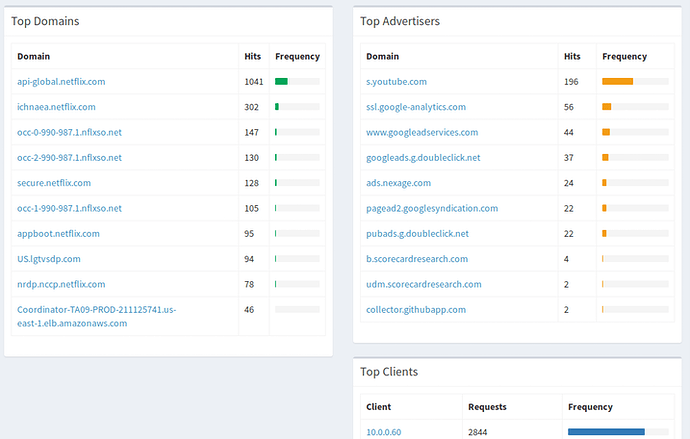Click occ-0-990-987.1.nflxso.net link
Screen dimensions: 690x439
click(x=70, y=132)
